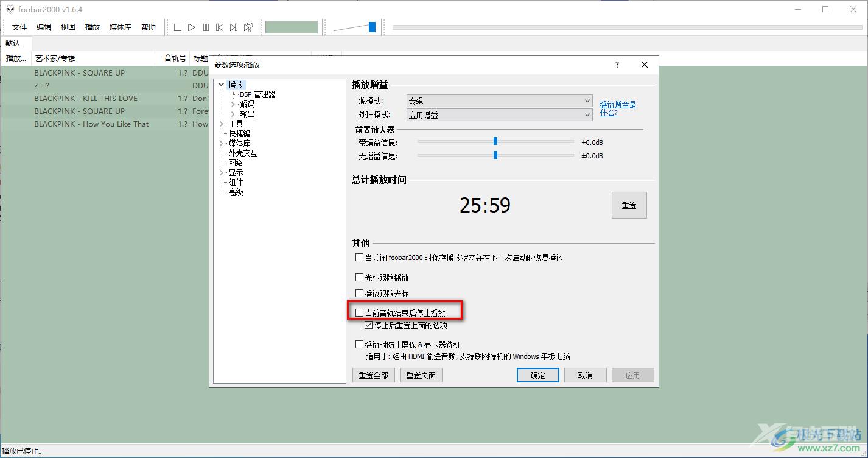868x458 pixels.
Task: Click the Stop playback toolbar icon
Action: [178, 27]
